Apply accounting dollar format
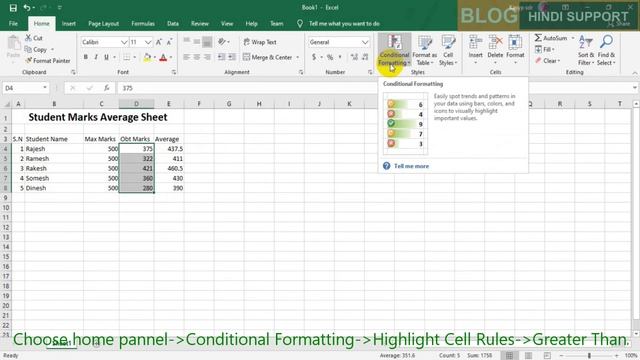Image resolution: width=640 pixels, height=360 pixels. [x=314, y=57]
